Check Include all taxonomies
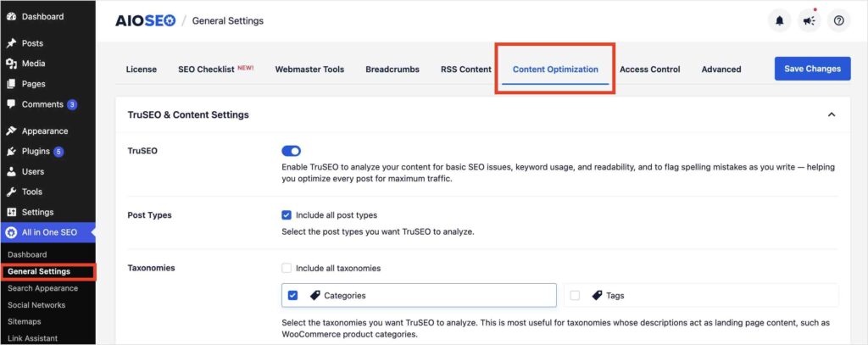The height and width of the screenshot is (345, 868). point(287,268)
